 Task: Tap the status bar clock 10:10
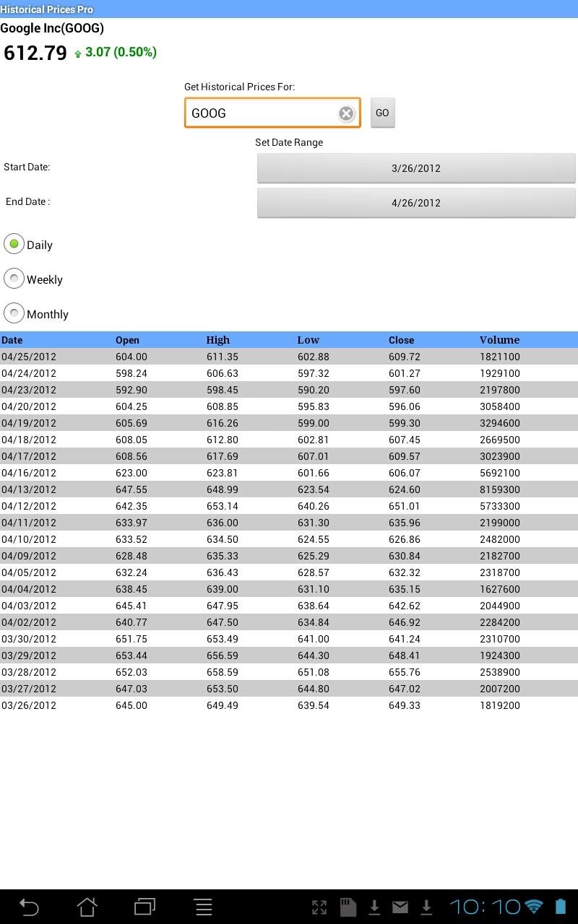point(485,907)
